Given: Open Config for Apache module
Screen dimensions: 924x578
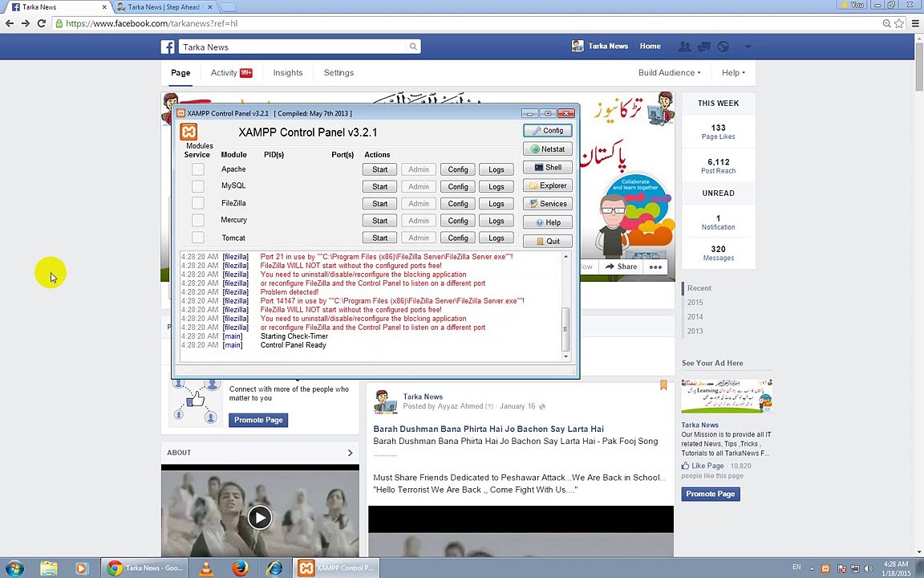Looking at the screenshot, I should 458,169.
